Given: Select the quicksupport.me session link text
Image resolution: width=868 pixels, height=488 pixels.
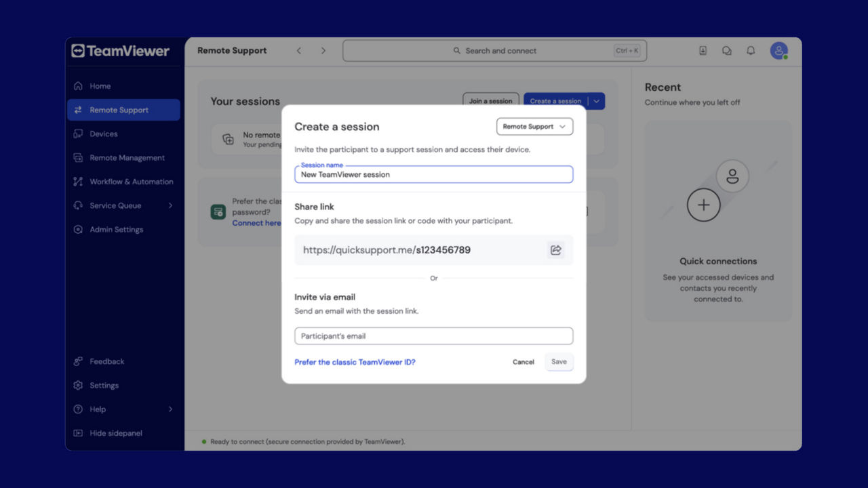Looking at the screenshot, I should tap(387, 250).
